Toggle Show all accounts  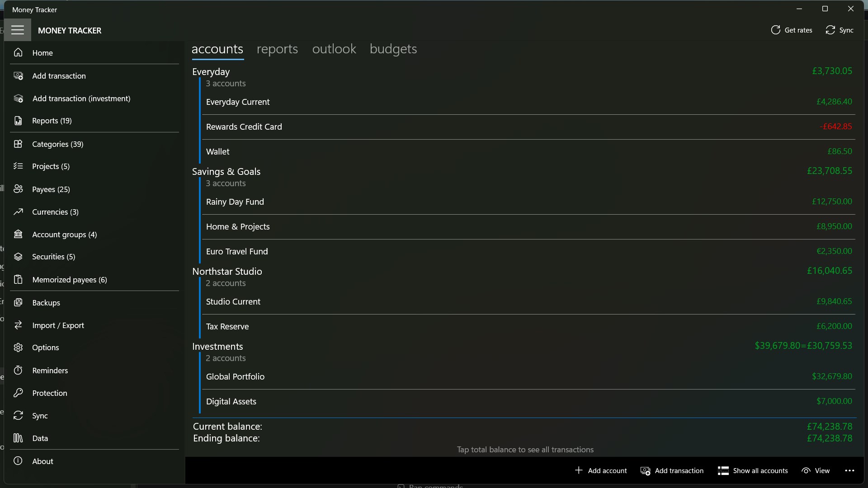coord(753,471)
